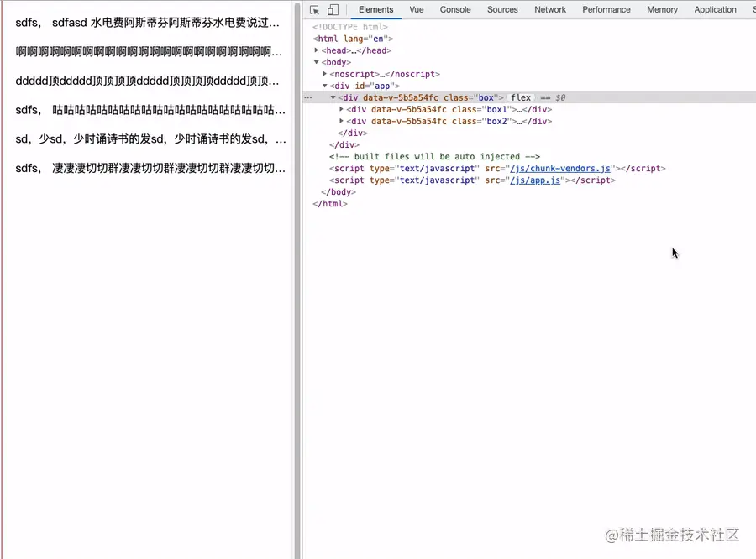
Task: Expand the div class box1 node
Action: (341, 109)
